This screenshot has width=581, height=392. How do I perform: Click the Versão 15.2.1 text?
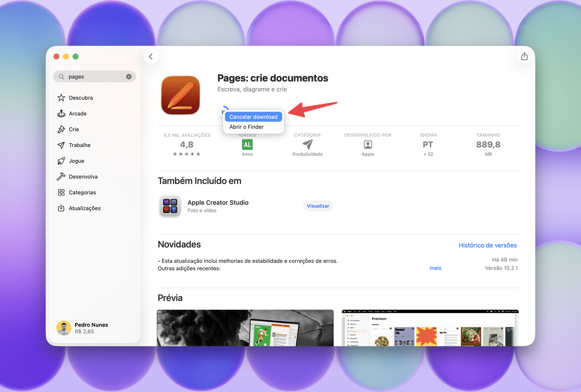click(x=501, y=268)
